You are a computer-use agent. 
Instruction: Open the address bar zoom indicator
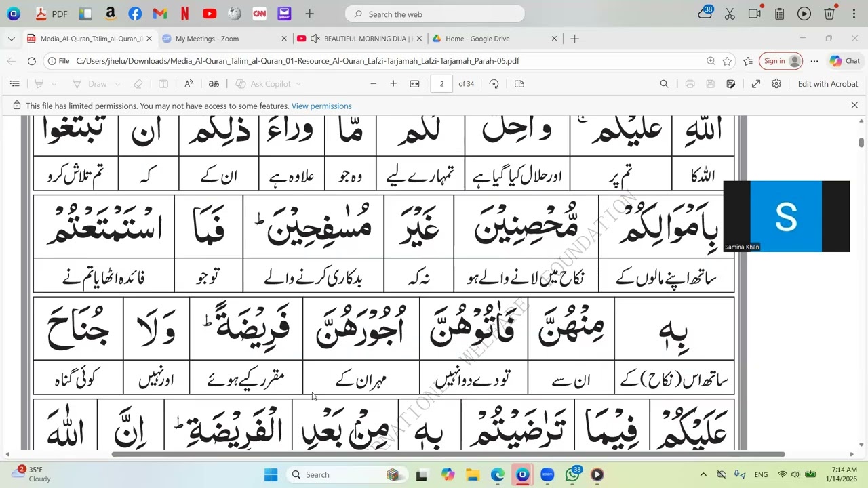[x=711, y=61]
